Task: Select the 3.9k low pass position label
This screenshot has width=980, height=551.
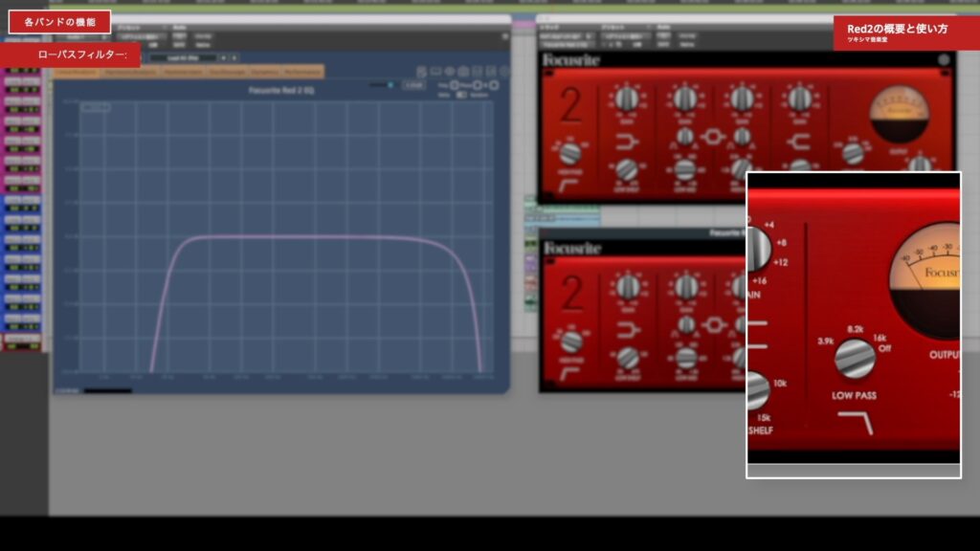Action: pyautogui.click(x=826, y=342)
